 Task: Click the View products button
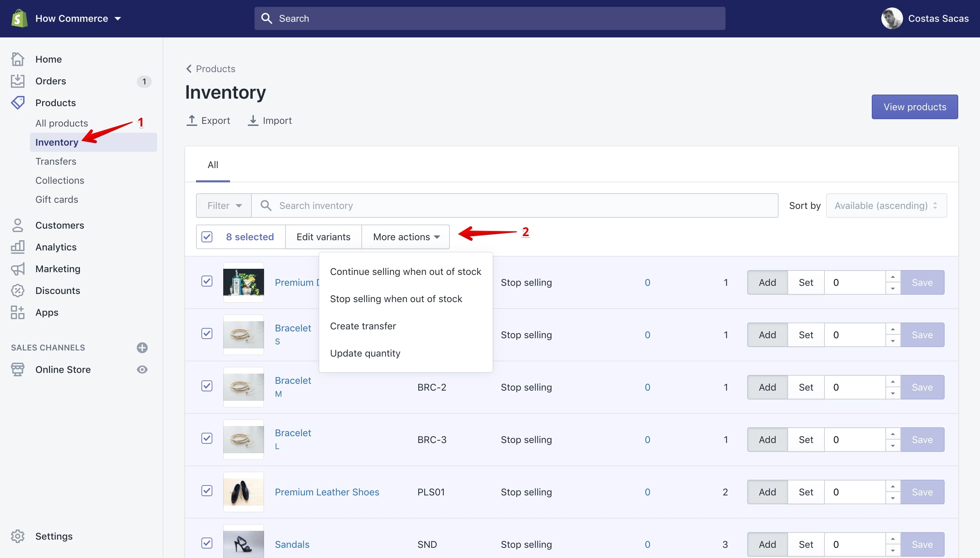pyautogui.click(x=914, y=107)
